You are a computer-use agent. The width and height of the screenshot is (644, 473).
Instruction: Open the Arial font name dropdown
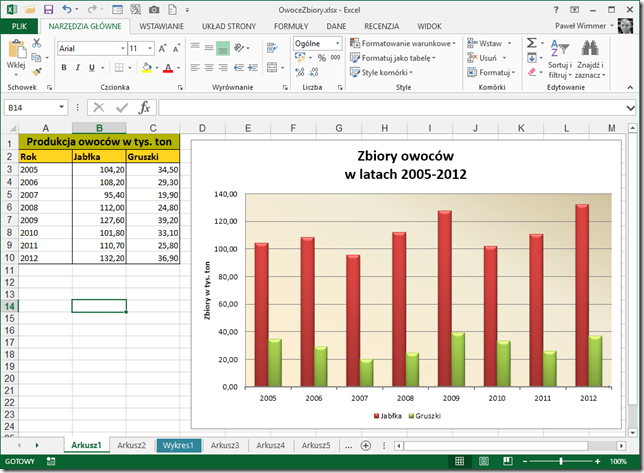[x=122, y=48]
